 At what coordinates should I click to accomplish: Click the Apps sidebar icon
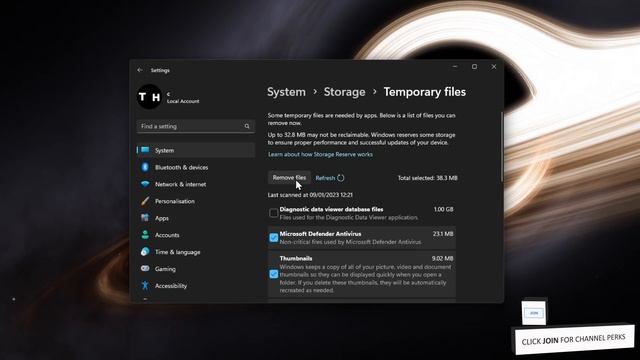point(145,218)
